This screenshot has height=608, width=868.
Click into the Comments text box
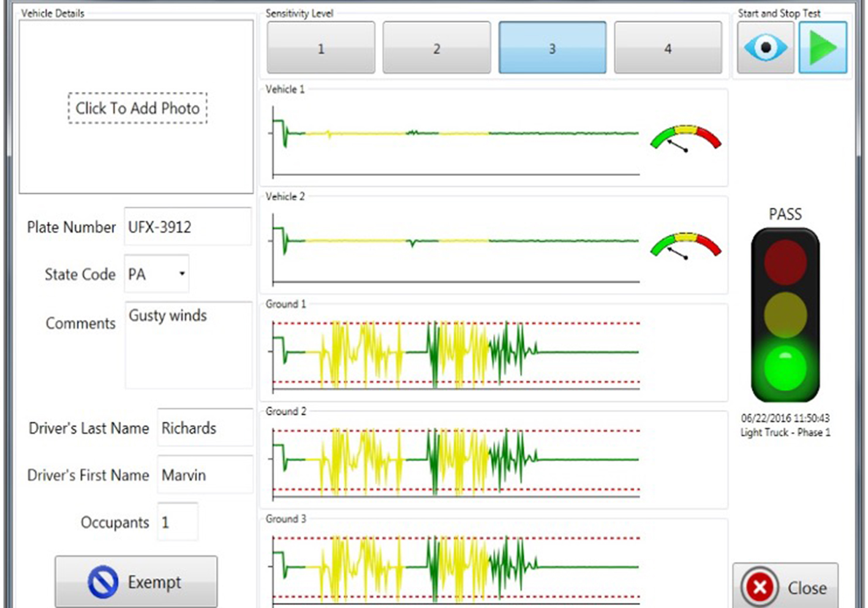188,345
